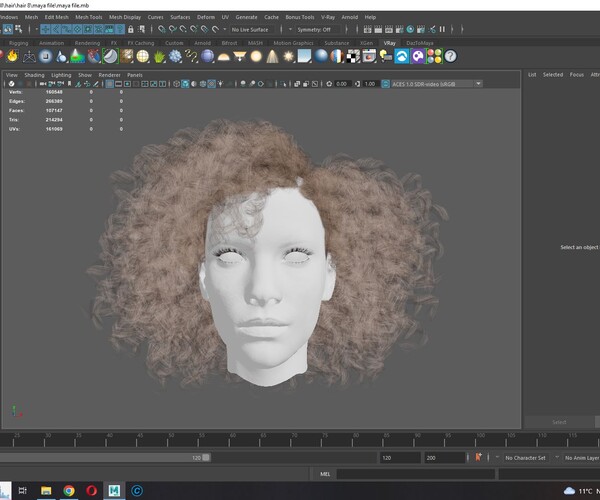The width and height of the screenshot is (600, 500).
Task: Click the MEL command line input
Action: click(416, 474)
